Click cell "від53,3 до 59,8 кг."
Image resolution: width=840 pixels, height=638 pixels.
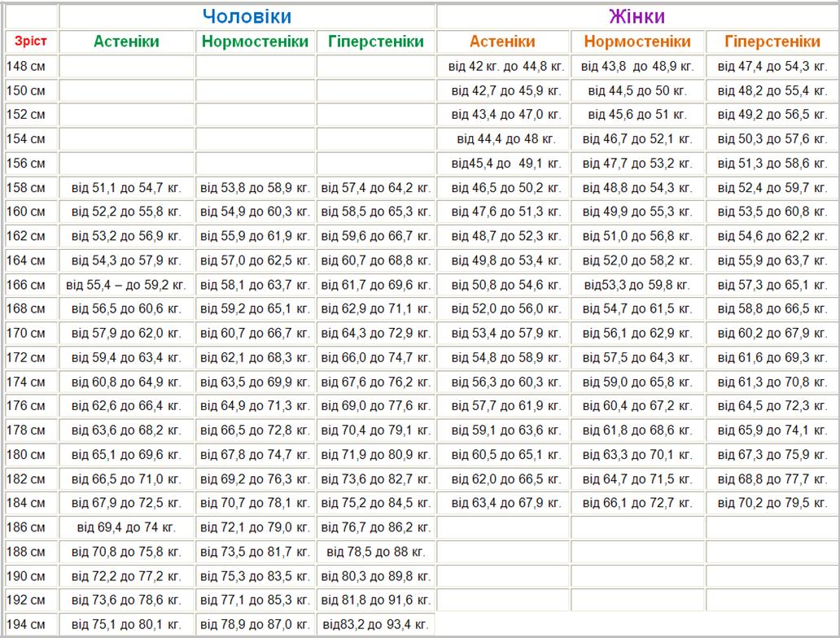tap(637, 285)
